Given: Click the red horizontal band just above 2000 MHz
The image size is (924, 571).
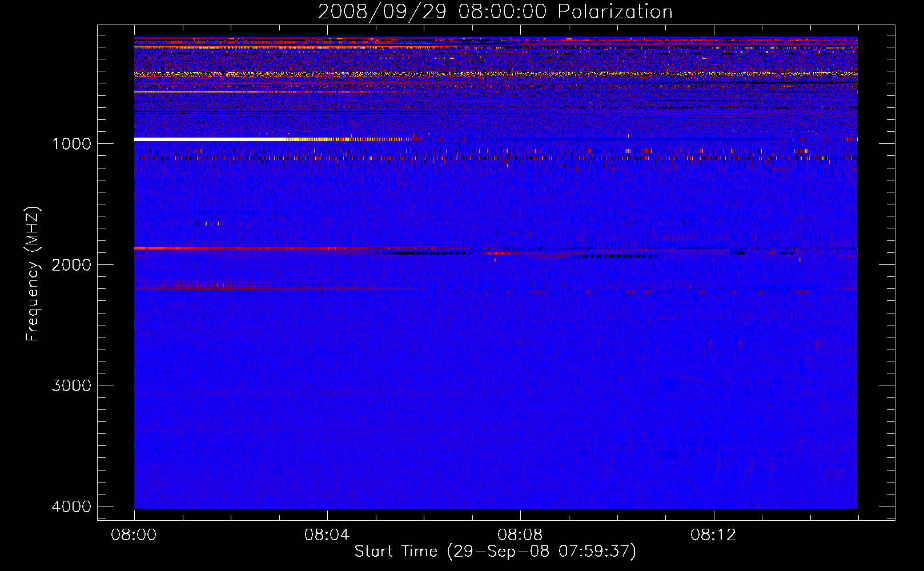Looking at the screenshot, I should coord(228,249).
